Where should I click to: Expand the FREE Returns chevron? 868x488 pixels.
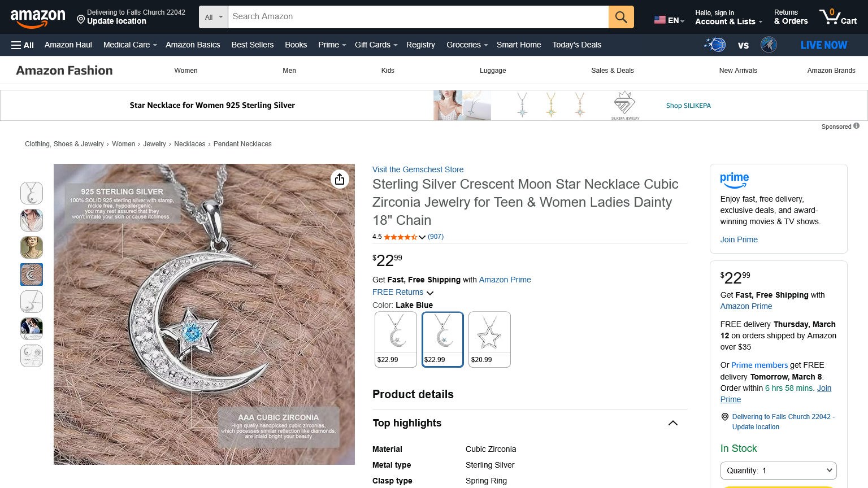430,293
